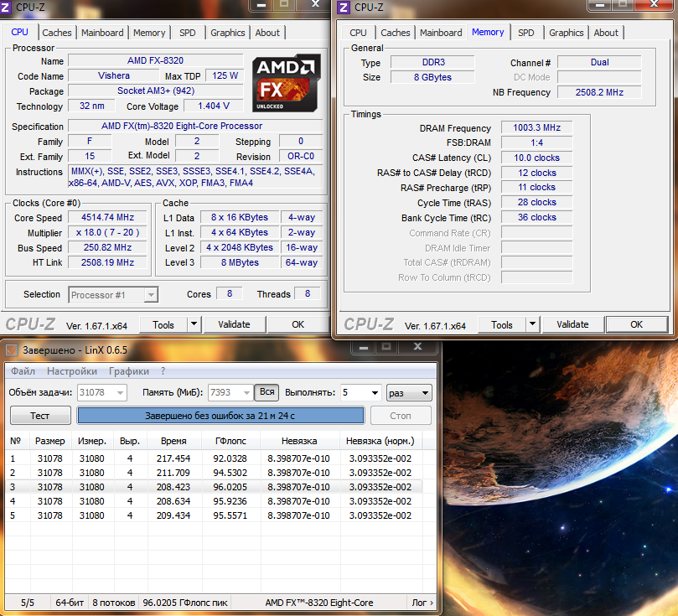Click the Время column header
This screenshot has width=678, height=616.
(173, 441)
